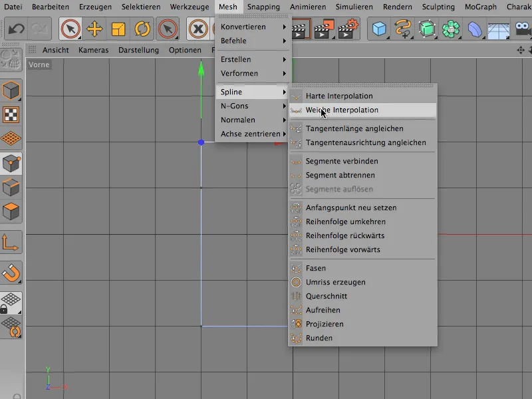Toggle the X axis lock
The image size is (532, 399).
click(198, 29)
